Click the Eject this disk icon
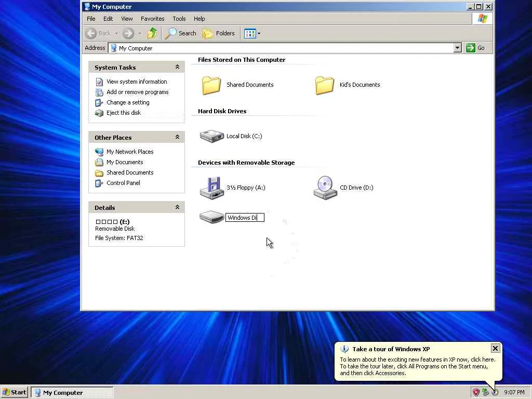 point(99,113)
